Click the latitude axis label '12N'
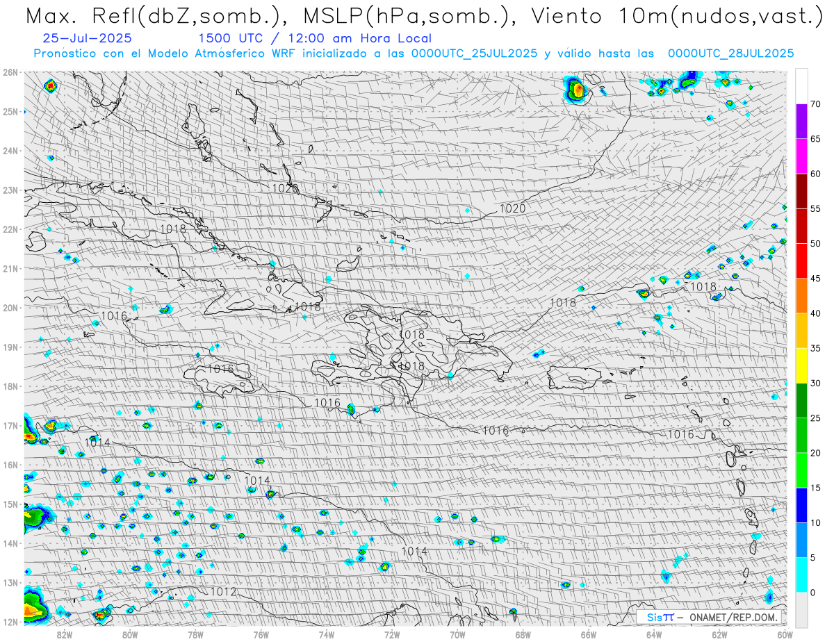The image size is (834, 644). click(x=10, y=622)
